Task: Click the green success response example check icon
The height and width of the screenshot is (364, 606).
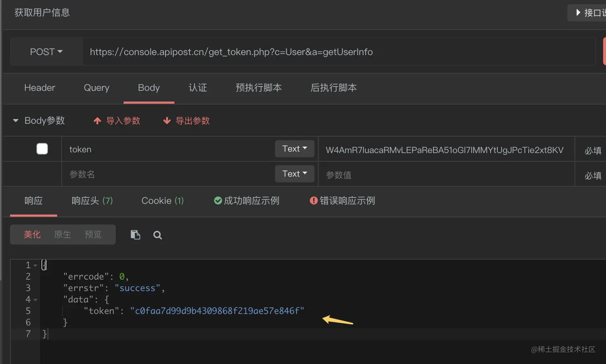Action: pos(218,200)
